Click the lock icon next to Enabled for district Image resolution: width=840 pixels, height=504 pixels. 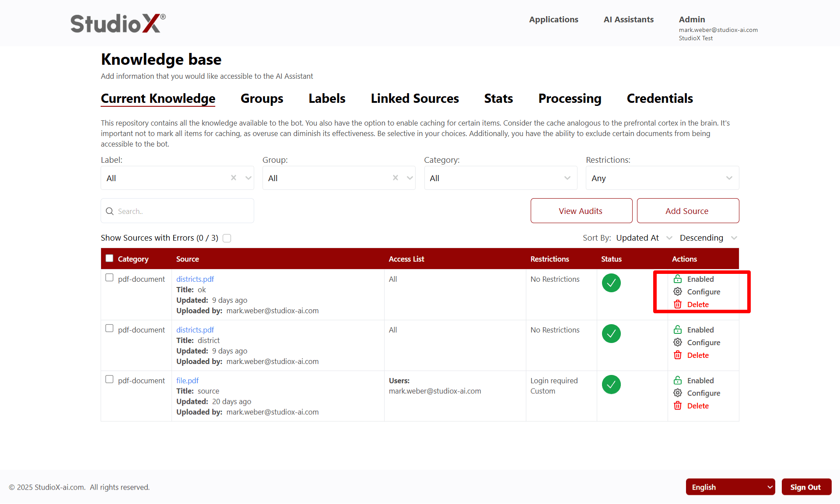click(678, 329)
